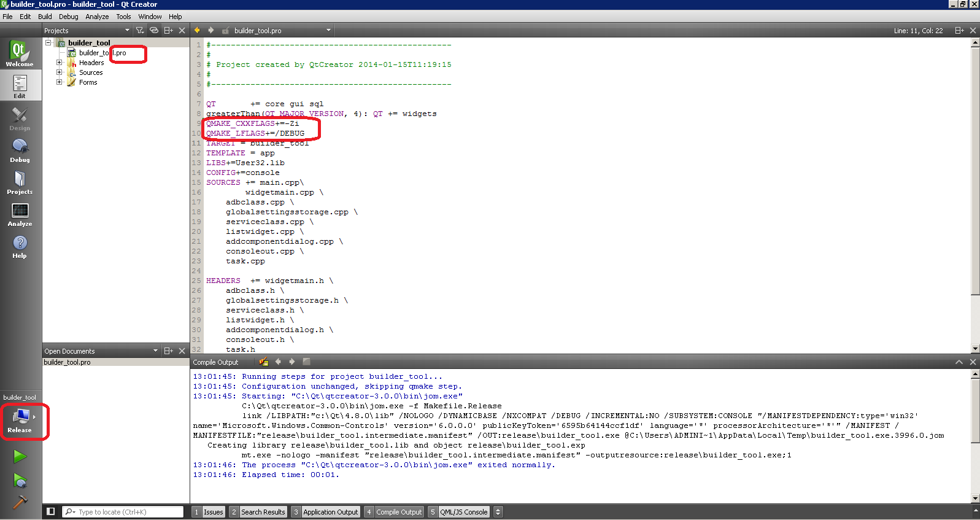Open the Tools menu
The height and width of the screenshot is (520, 980).
coord(123,17)
